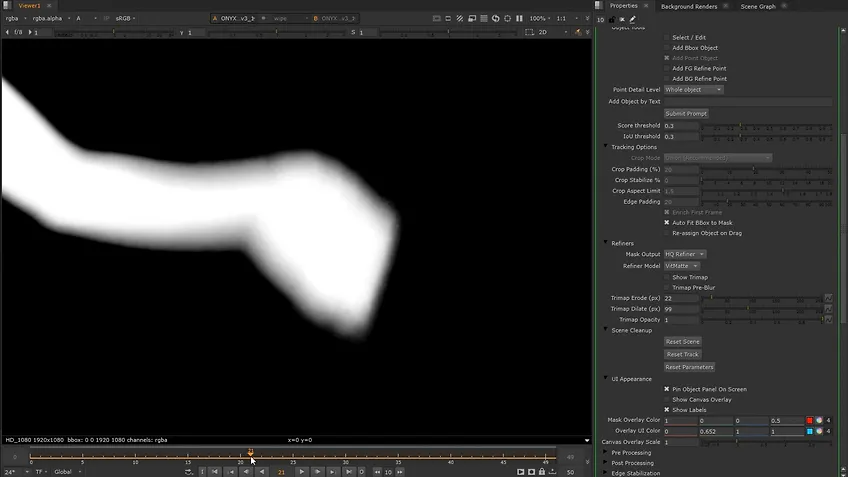Select the Properties tab
Image resolution: width=848 pixels, height=477 pixels.
pyautogui.click(x=624, y=5)
